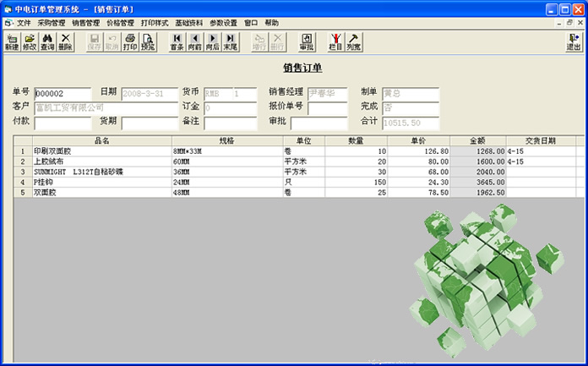Click the 修改 (Edit) toolbar icon
This screenshot has height=366, width=588.
click(30, 41)
